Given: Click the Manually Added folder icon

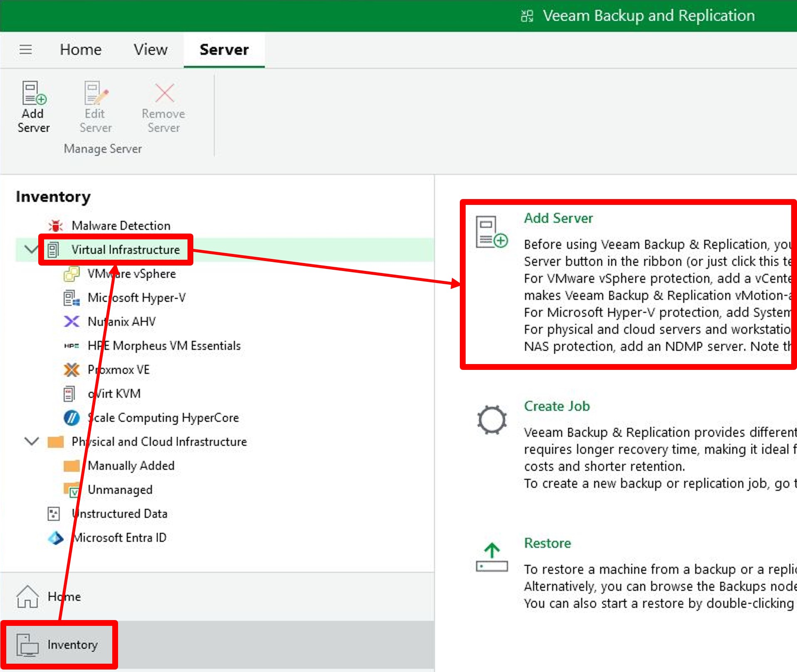Looking at the screenshot, I should pyautogui.click(x=72, y=466).
